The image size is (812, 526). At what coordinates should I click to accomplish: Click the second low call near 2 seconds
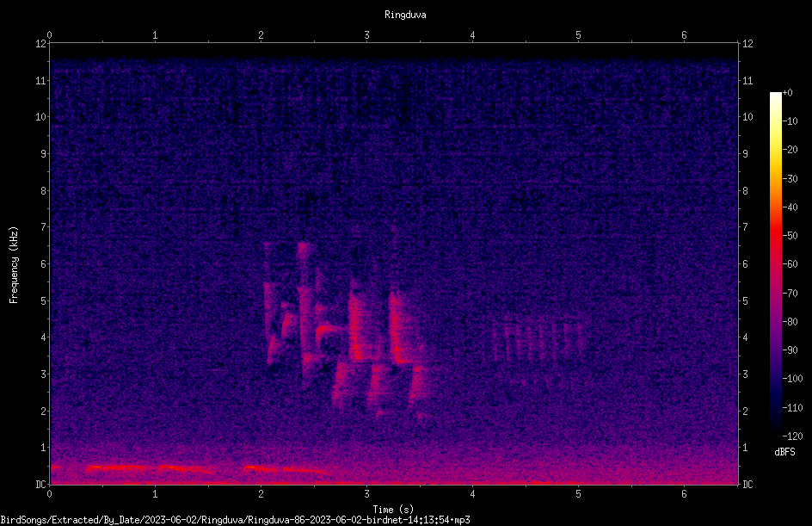[x=285, y=470]
